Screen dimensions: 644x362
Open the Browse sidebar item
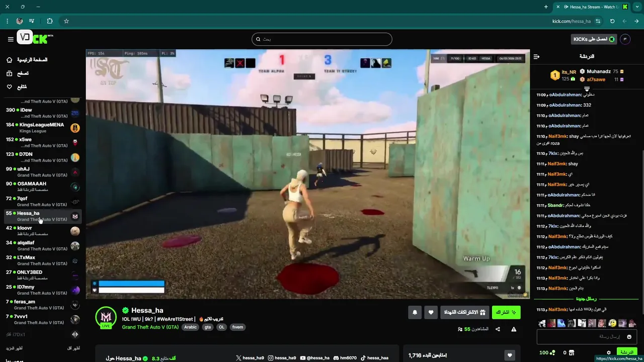point(18,73)
